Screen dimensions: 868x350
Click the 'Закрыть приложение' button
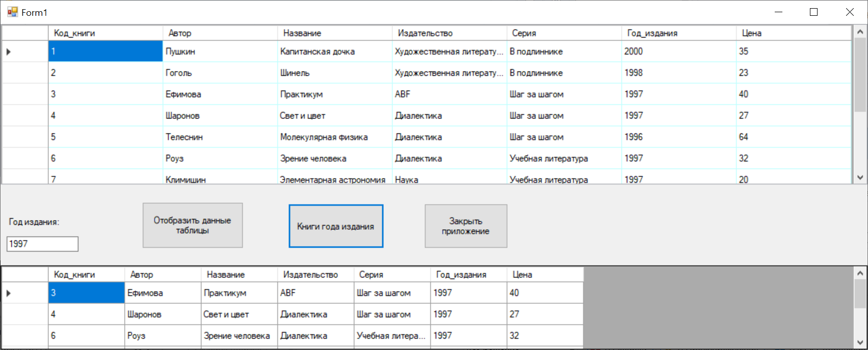tap(465, 226)
